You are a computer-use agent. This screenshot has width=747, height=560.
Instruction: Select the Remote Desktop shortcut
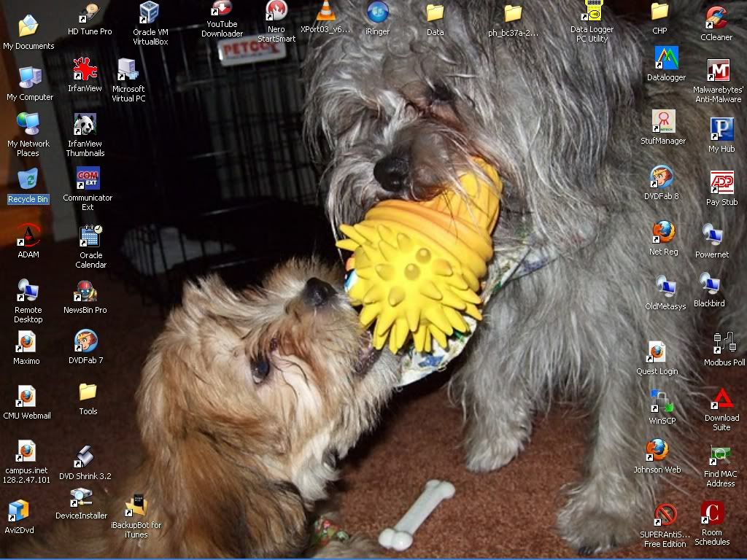click(28, 290)
